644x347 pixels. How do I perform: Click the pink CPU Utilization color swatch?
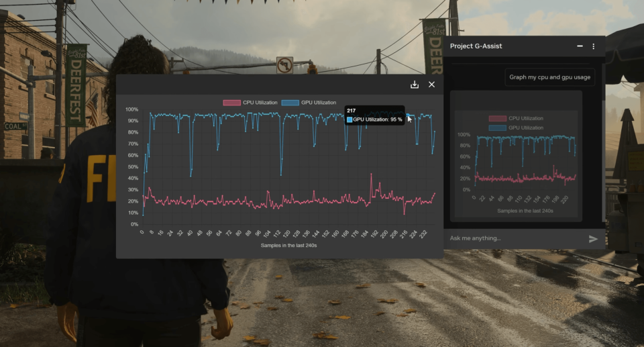231,103
